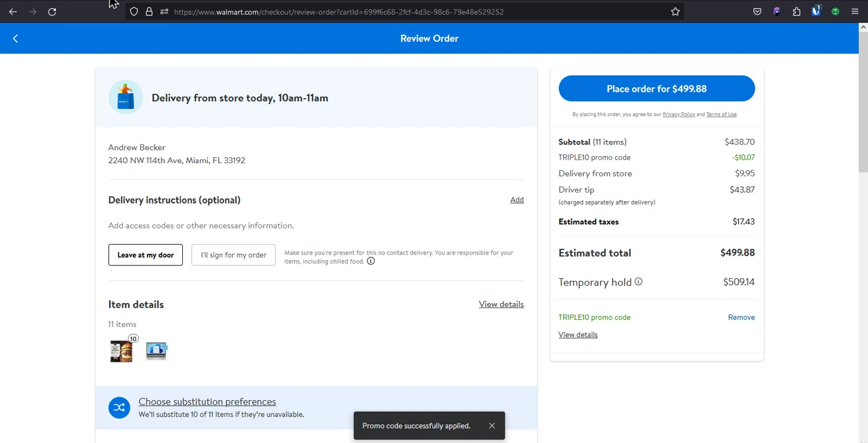This screenshot has width=868, height=443.
Task: Open the Firefox hamburger application menu
Action: coord(855,12)
